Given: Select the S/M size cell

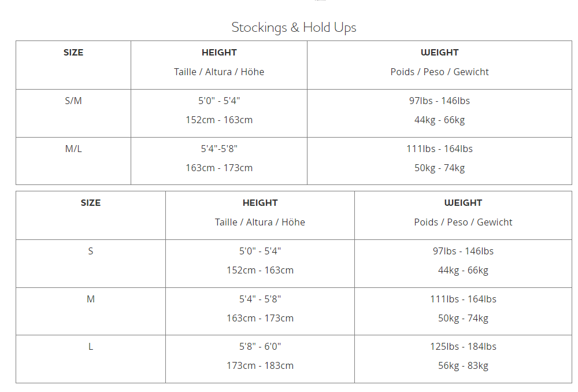Looking at the screenshot, I should (73, 101).
